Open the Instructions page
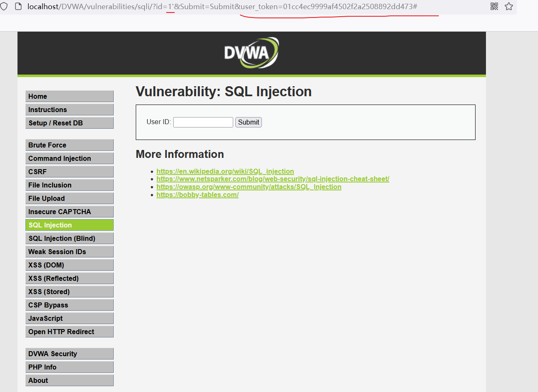The width and height of the screenshot is (538, 392). click(70, 110)
